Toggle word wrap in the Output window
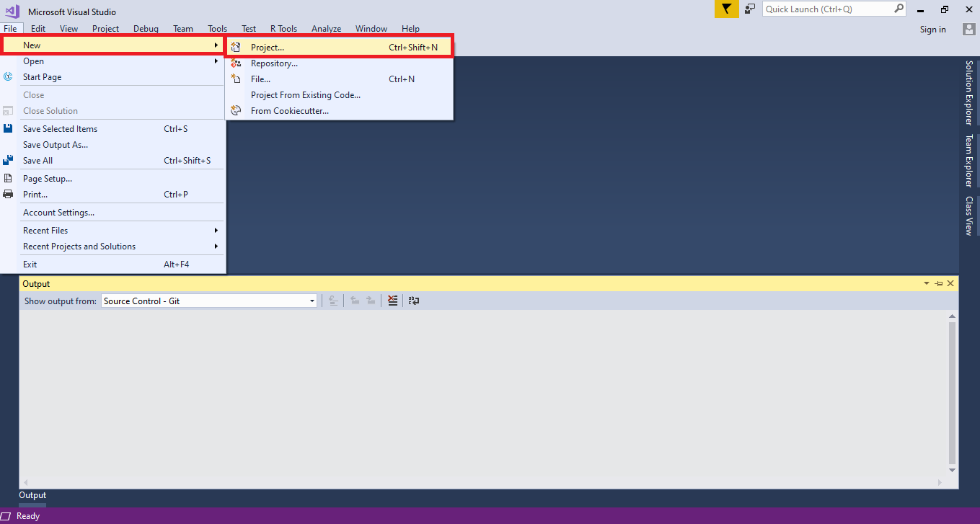Viewport: 980px width, 524px height. tap(413, 300)
